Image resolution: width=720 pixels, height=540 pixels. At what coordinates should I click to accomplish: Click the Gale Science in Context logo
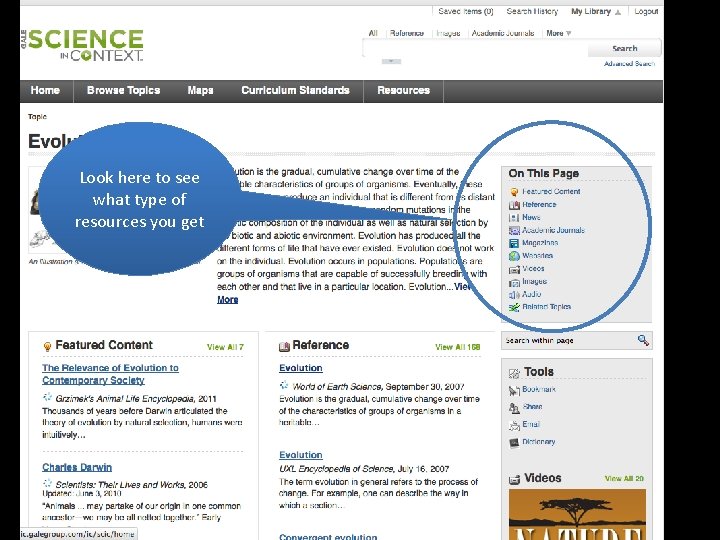pyautogui.click(x=83, y=45)
